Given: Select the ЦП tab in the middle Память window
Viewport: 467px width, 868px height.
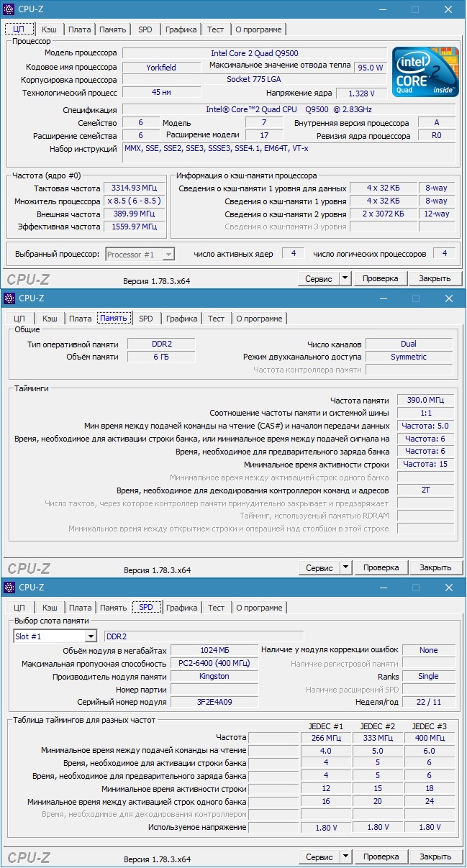Looking at the screenshot, I should point(19,319).
